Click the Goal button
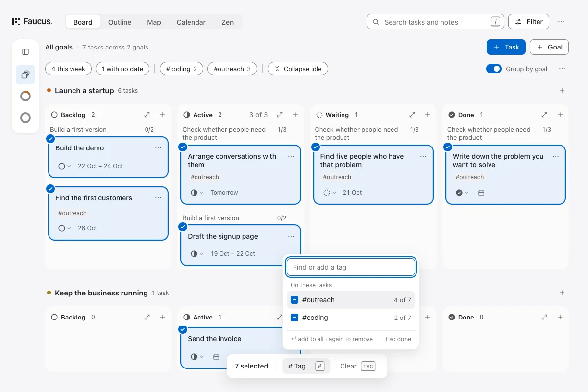This screenshot has width=588, height=392. pyautogui.click(x=549, y=47)
